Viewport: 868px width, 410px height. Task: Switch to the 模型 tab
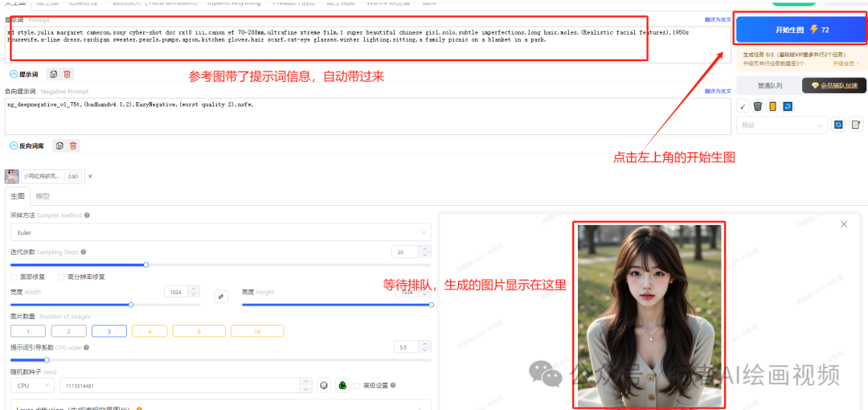[x=43, y=196]
